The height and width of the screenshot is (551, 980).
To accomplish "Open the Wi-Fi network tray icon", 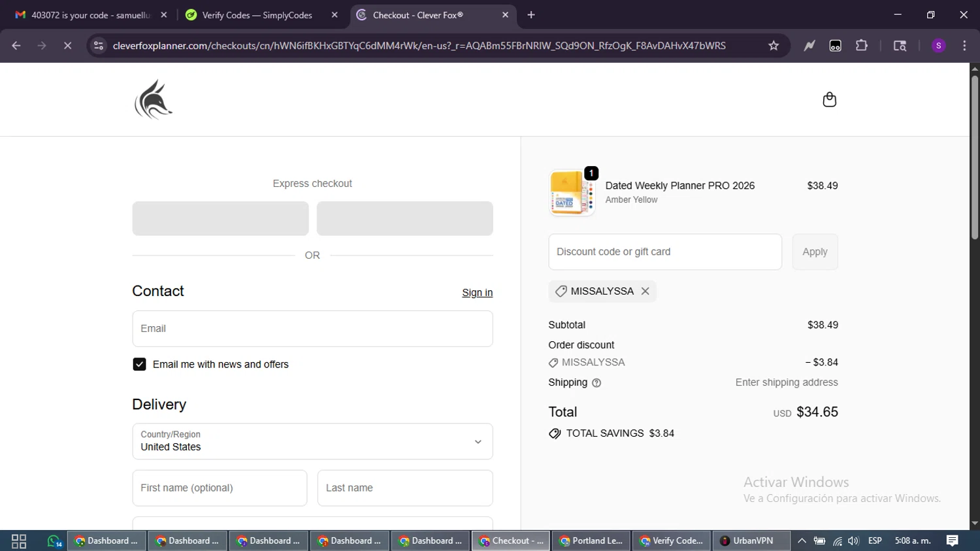I will tap(837, 541).
